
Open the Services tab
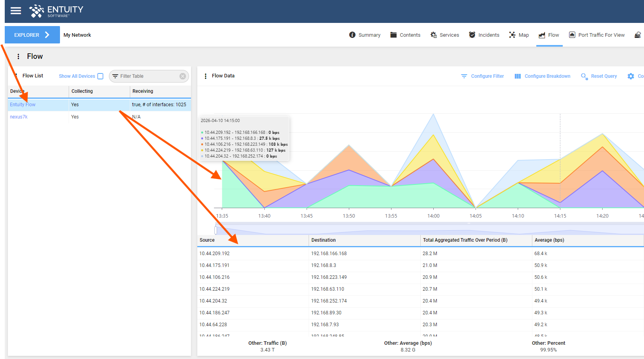[x=445, y=35]
